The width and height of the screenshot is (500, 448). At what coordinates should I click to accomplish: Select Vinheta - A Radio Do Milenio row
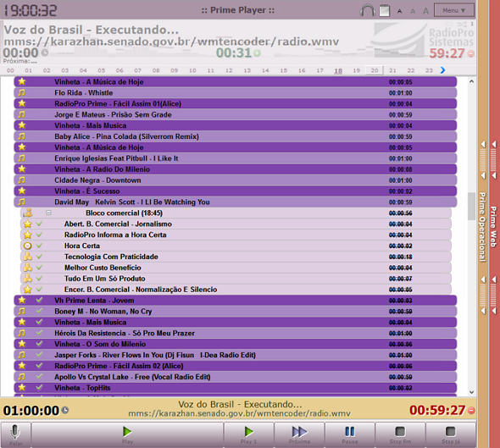coord(236,169)
